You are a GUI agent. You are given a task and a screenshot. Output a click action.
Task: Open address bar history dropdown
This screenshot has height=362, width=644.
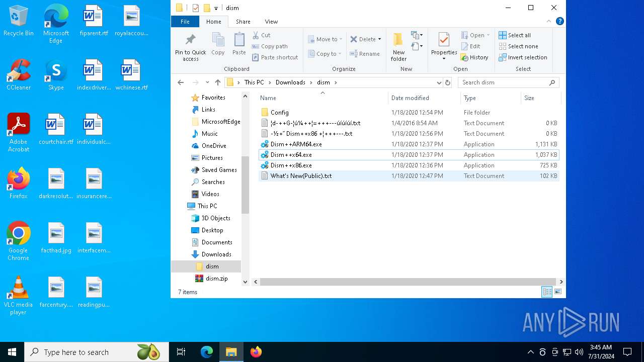[x=439, y=82]
